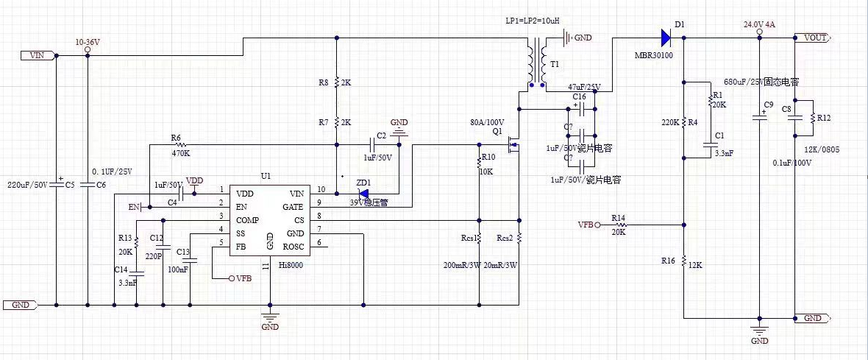The image size is (868, 360).
Task: Select the '39V稳压管' label
Action: pos(369,203)
